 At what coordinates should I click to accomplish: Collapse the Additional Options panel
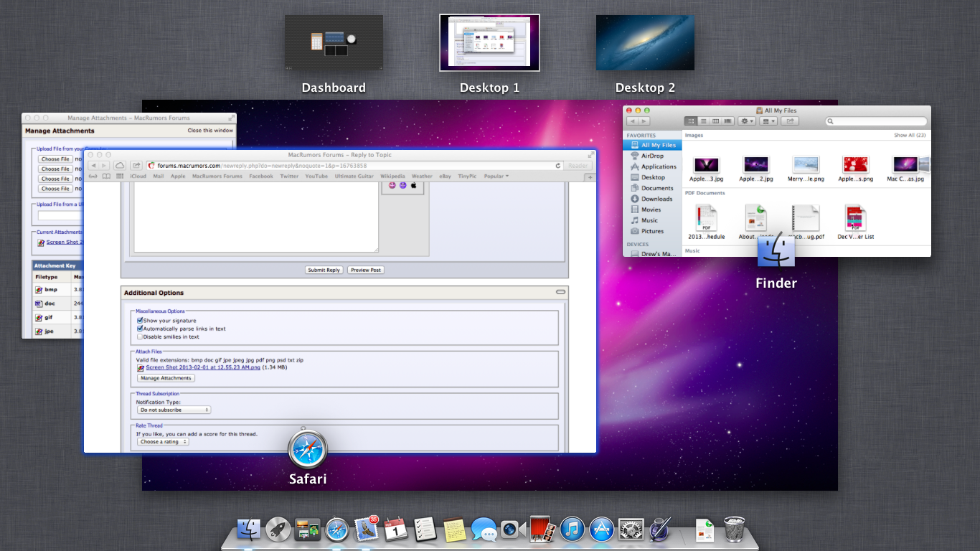point(561,292)
